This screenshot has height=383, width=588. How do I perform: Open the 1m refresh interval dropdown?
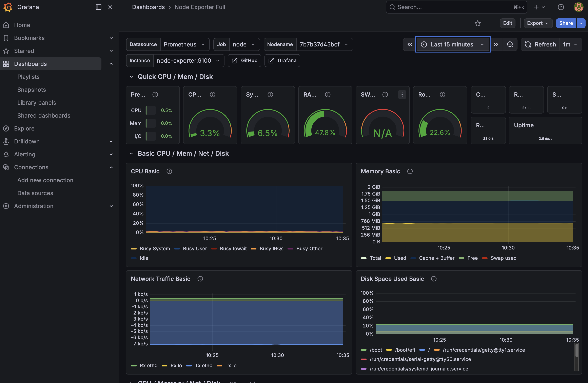pyautogui.click(x=570, y=44)
